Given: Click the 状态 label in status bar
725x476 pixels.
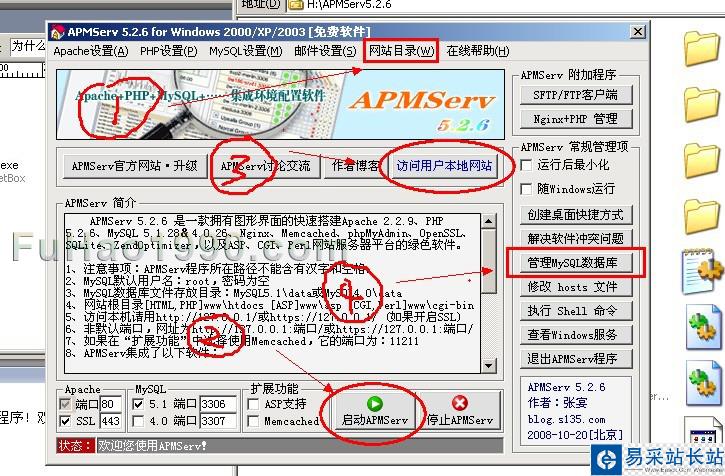Looking at the screenshot, I should coord(76,445).
